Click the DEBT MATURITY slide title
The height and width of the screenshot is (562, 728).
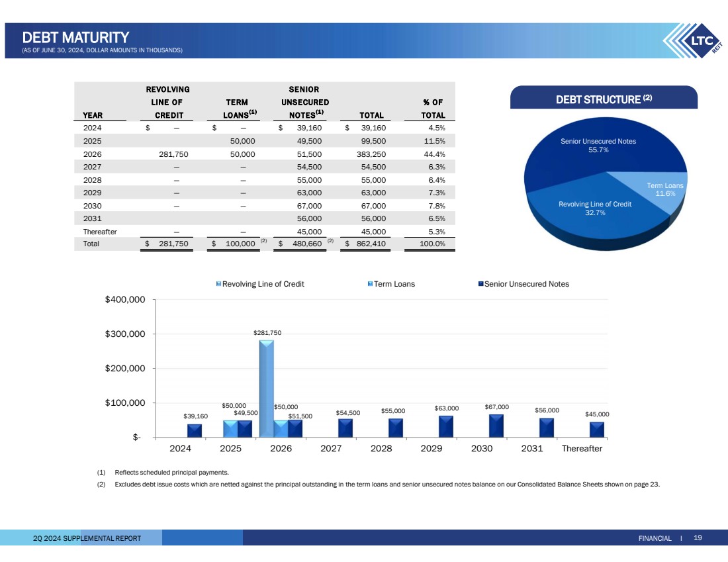tap(75, 37)
